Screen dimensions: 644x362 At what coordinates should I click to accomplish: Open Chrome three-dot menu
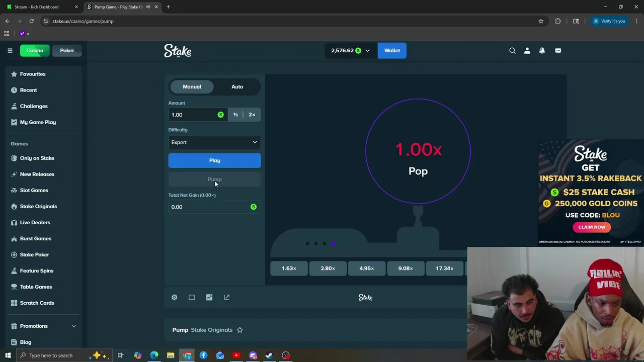pyautogui.click(x=636, y=21)
